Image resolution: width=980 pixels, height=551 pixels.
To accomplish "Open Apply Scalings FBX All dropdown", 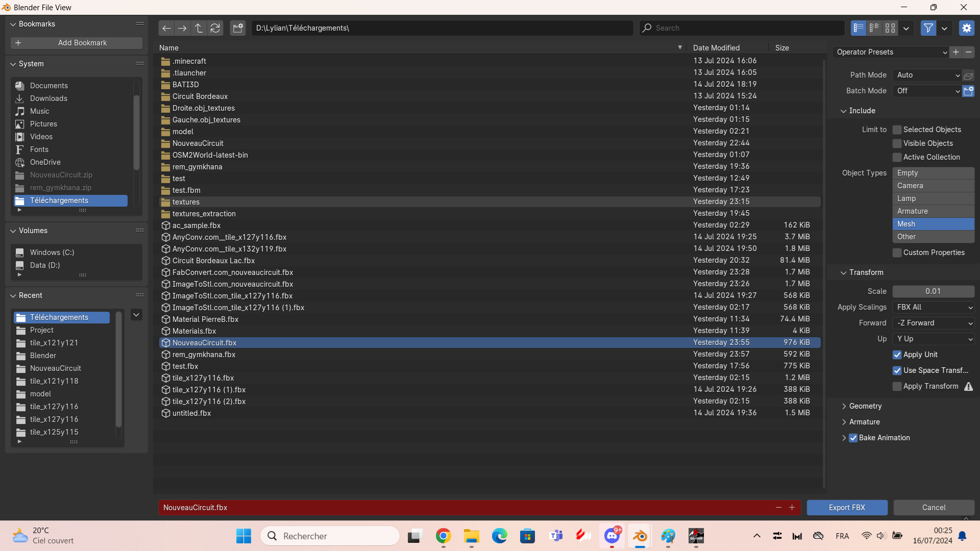I will click(x=933, y=307).
